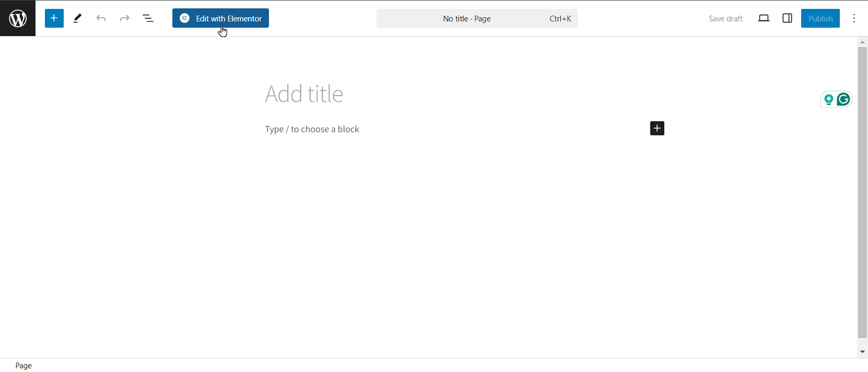868x372 pixels.
Task: Click the Grammarly green G icon
Action: coord(843,99)
